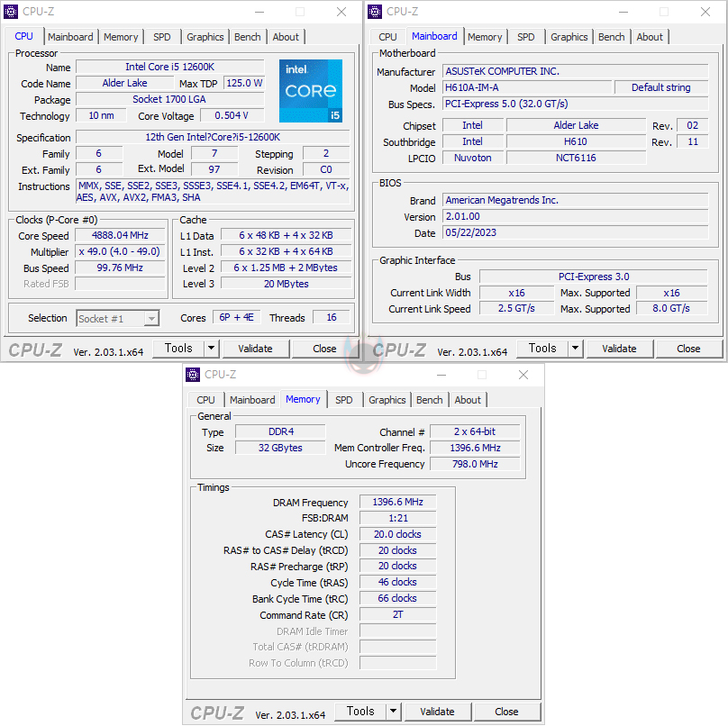Click the Specification field '12th Gen Intel Core i5-12600K'
728x726 pixels.
[x=213, y=137]
